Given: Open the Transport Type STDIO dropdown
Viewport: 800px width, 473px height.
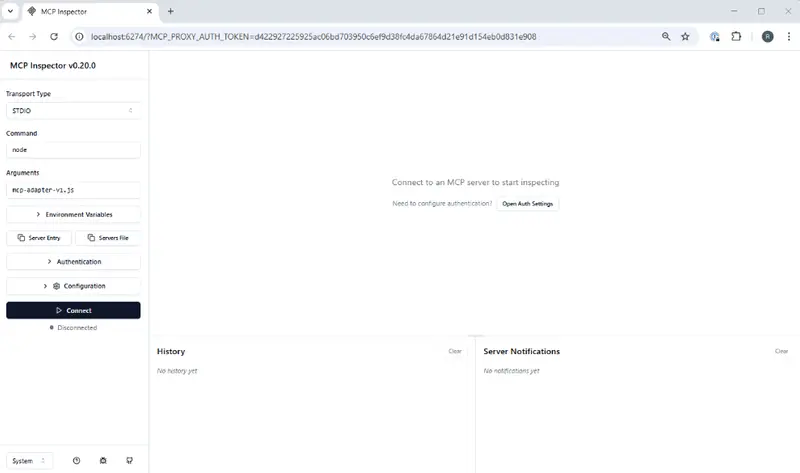Looking at the screenshot, I should point(73,111).
